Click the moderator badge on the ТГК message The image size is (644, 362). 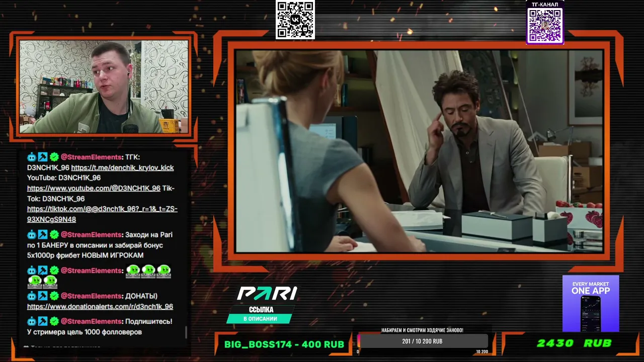(x=43, y=157)
